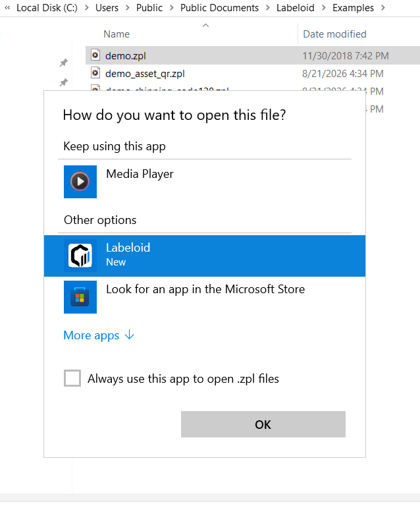Enable Always use this app checkbox
This screenshot has height=529, width=420.
[x=72, y=378]
